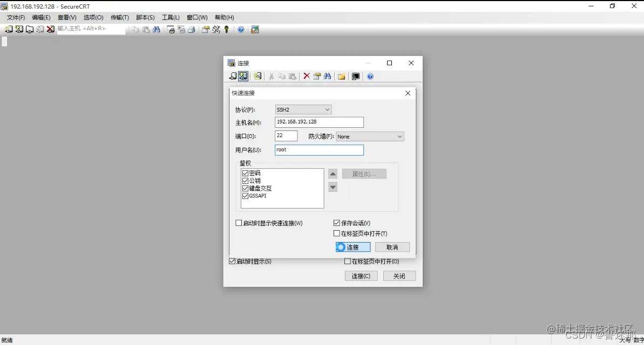The width and height of the screenshot is (644, 345).
Task: Uncheck the 键盘交互 authentication checkbox
Action: pos(245,188)
